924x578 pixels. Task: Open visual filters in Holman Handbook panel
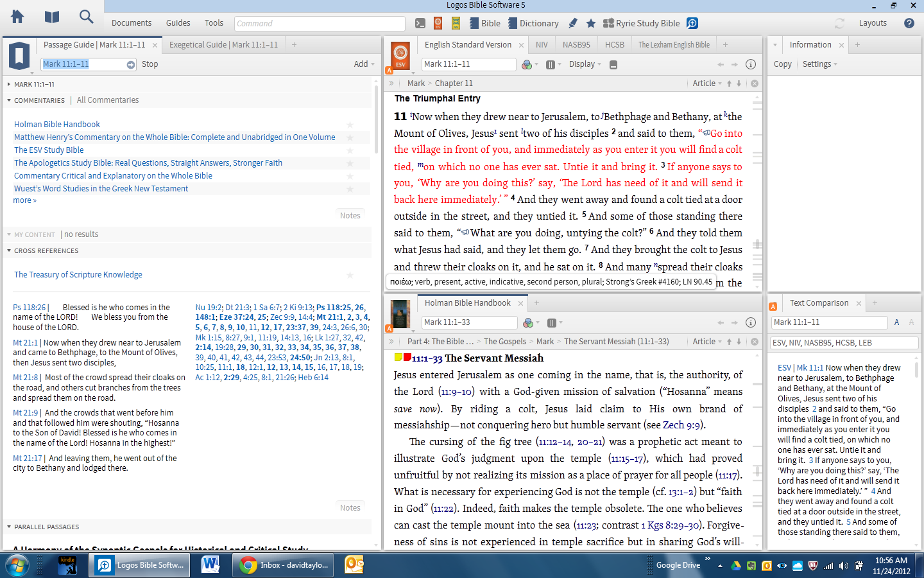point(528,322)
